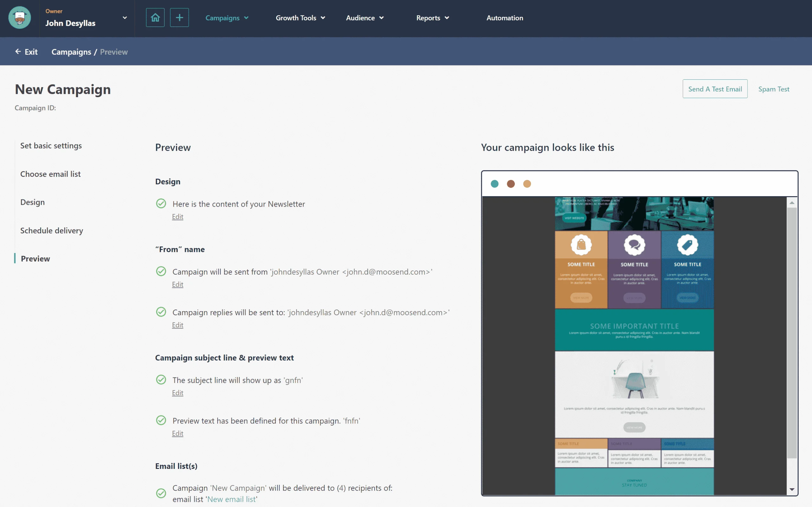This screenshot has height=507, width=812.
Task: Click the chat bubbles icon in email preview
Action: [x=634, y=245]
